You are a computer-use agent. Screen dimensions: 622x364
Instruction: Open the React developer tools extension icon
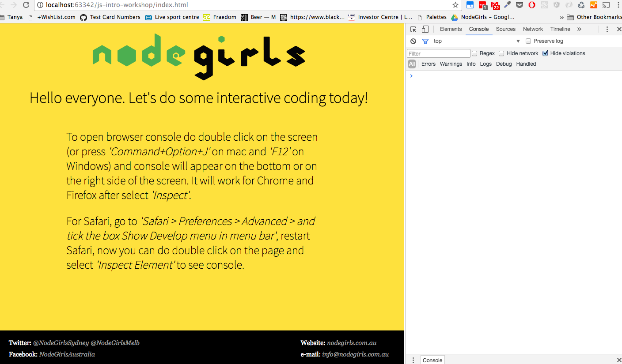(x=544, y=5)
